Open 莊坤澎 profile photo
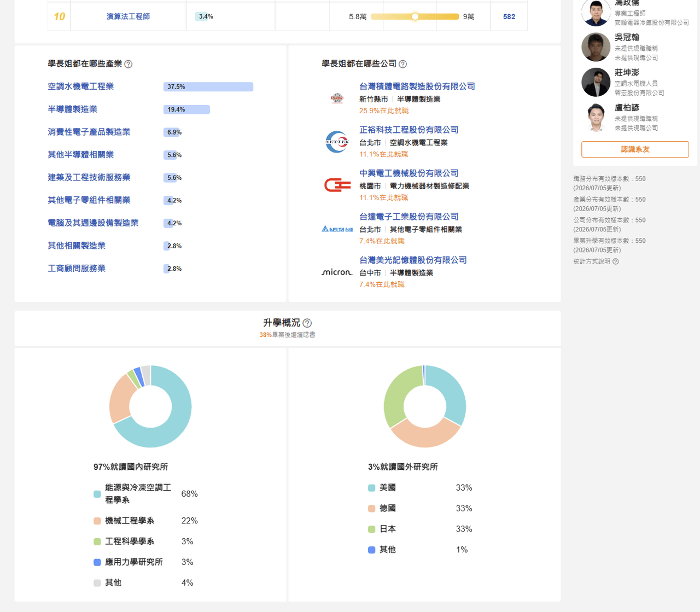Screen dimensions: 700x612 596,82
